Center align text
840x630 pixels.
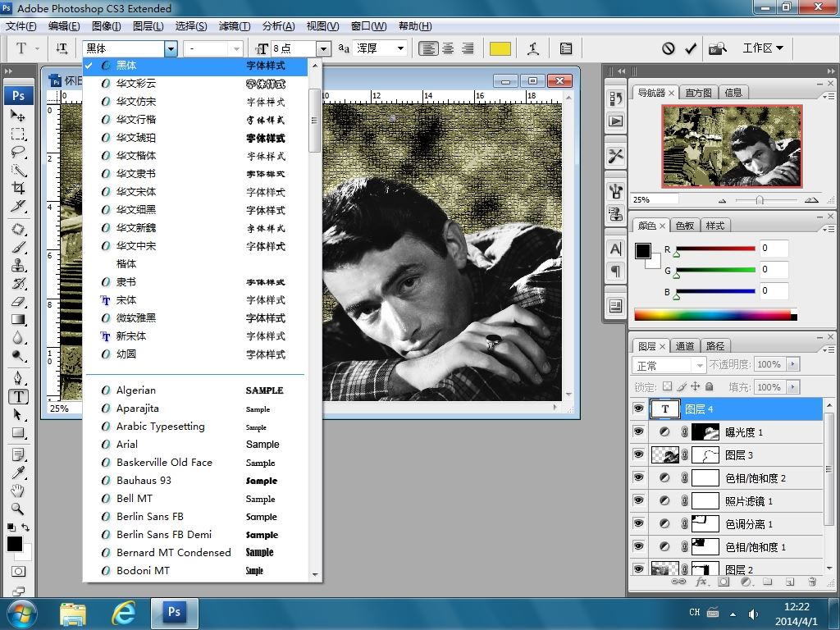pyautogui.click(x=448, y=48)
